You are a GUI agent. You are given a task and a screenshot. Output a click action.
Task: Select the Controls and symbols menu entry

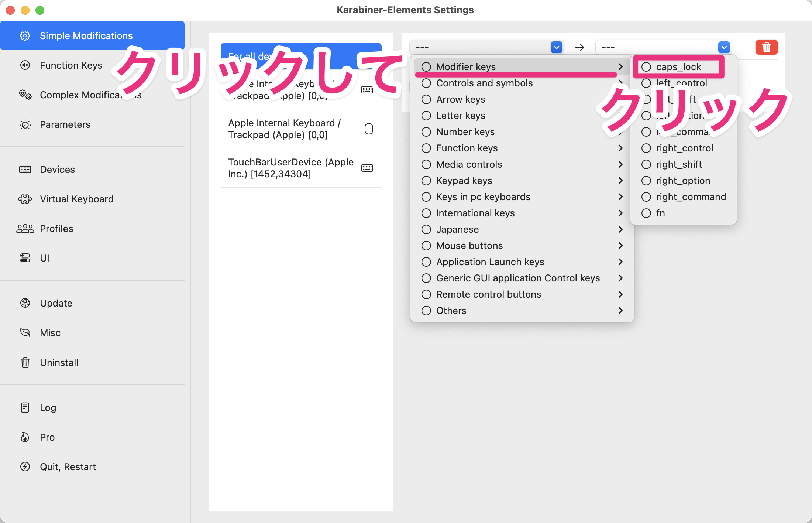484,83
